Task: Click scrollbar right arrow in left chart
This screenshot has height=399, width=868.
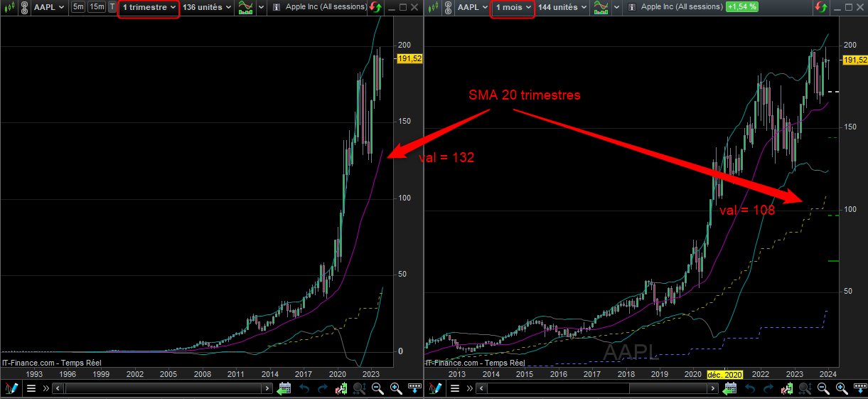Action: pyautogui.click(x=267, y=388)
